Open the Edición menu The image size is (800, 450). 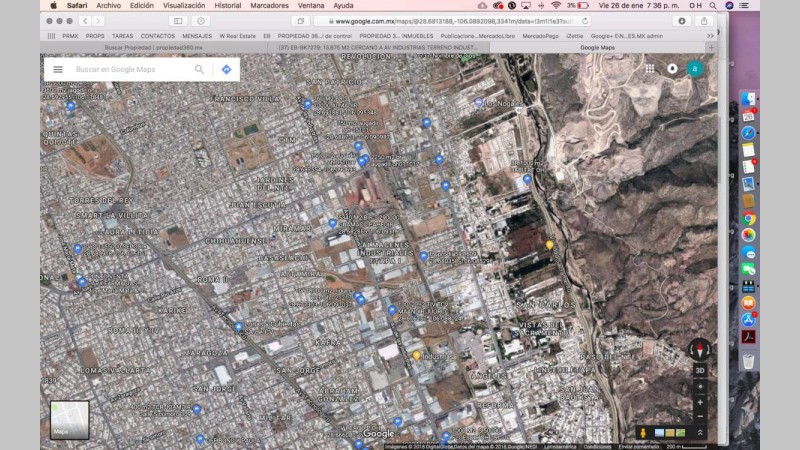[142, 6]
